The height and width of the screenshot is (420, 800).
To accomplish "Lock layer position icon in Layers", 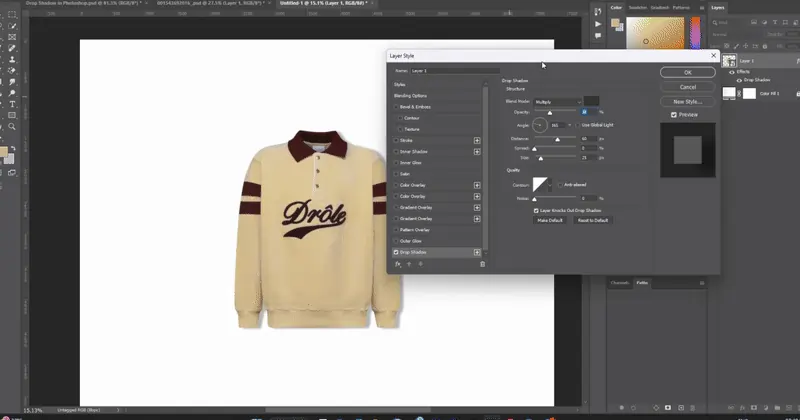I will pos(745,46).
